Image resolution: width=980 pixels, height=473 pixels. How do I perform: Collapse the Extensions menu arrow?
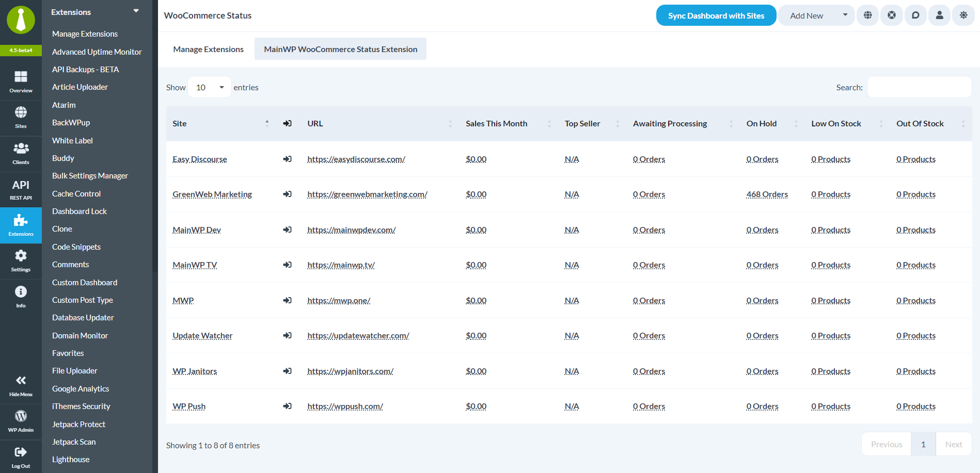point(136,11)
